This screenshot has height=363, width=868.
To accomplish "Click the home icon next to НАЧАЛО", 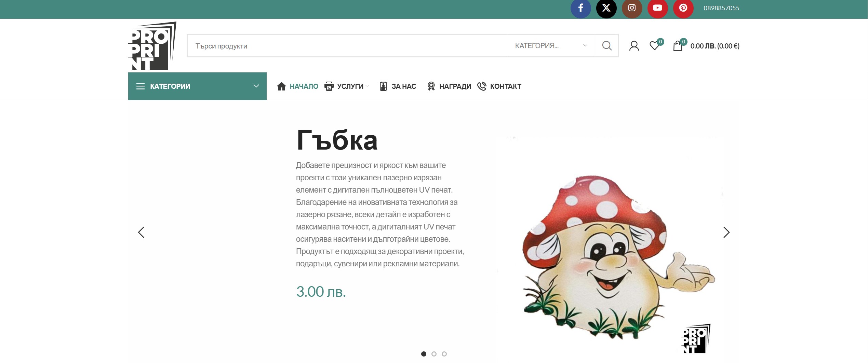I will (281, 86).
